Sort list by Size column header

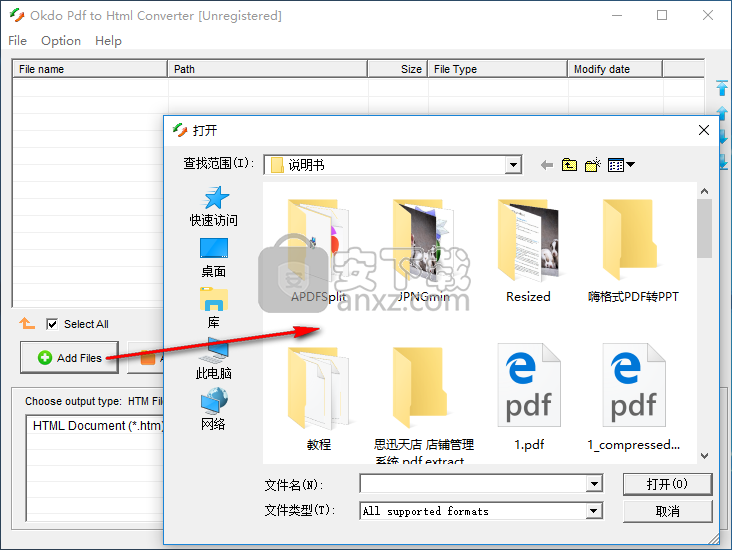[397, 69]
